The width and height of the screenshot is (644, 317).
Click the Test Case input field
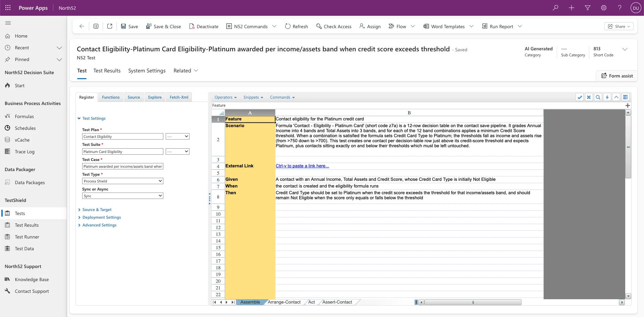[123, 166]
